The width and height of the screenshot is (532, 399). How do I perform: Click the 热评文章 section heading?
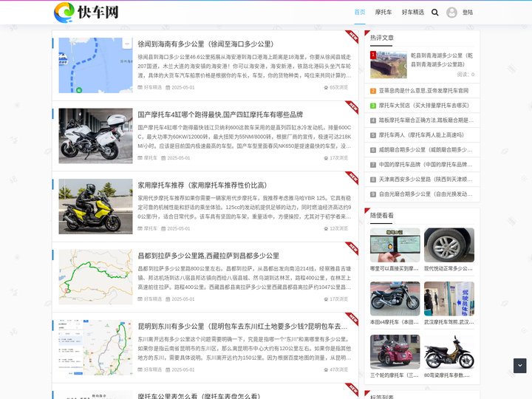click(382, 38)
